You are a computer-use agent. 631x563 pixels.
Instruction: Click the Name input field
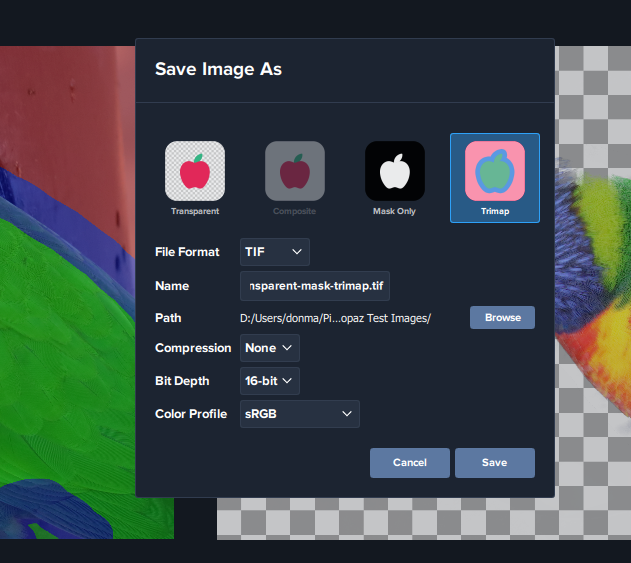[x=315, y=286]
